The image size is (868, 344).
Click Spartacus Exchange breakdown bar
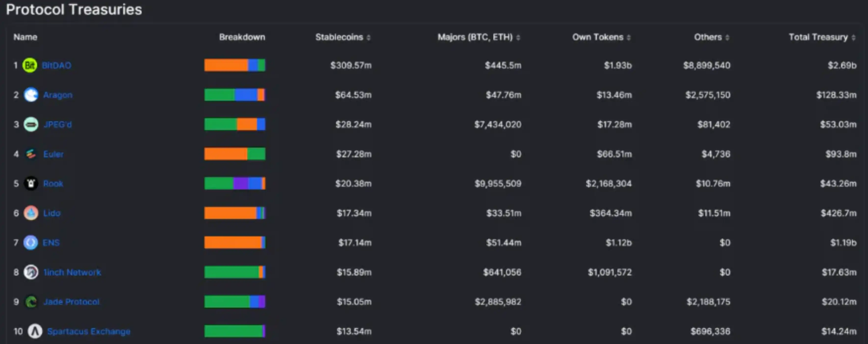pyautogui.click(x=235, y=331)
